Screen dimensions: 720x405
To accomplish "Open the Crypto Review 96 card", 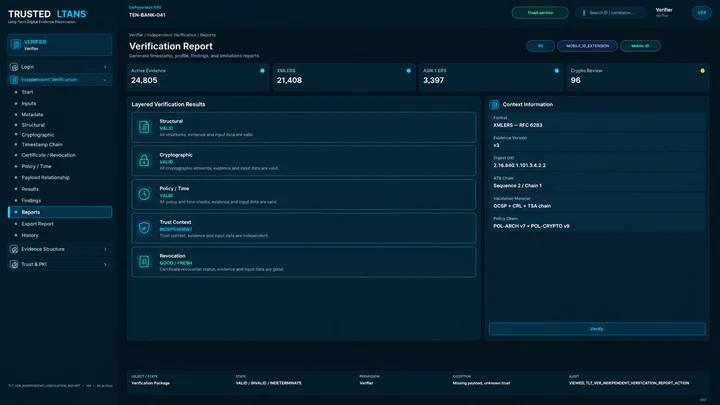I will 638,77.
